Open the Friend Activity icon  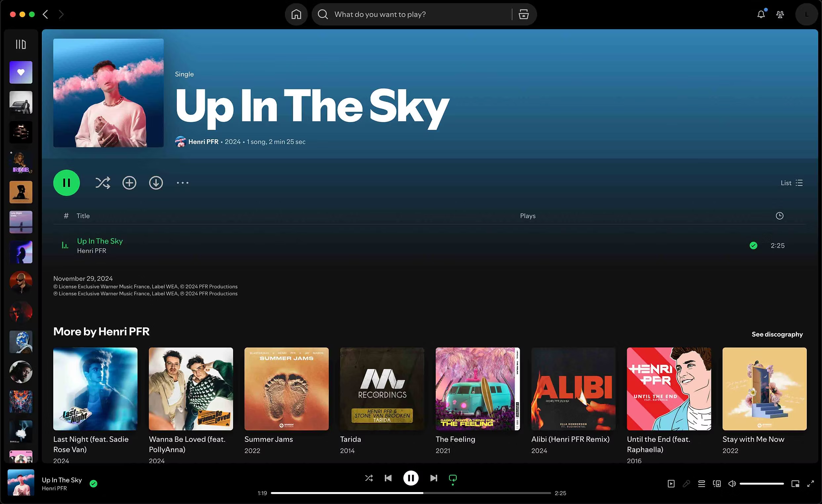coord(780,14)
